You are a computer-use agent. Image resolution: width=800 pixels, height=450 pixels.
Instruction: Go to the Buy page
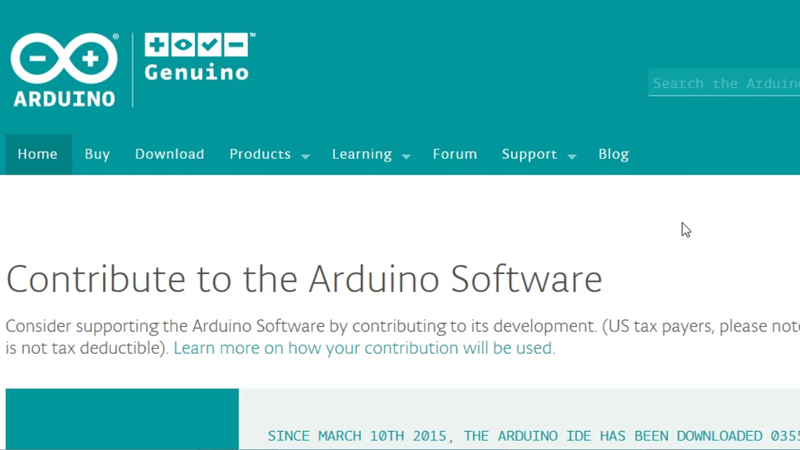97,154
